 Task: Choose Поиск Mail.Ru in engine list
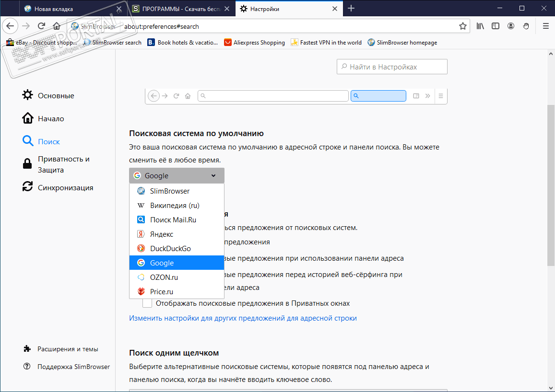[x=177, y=220]
